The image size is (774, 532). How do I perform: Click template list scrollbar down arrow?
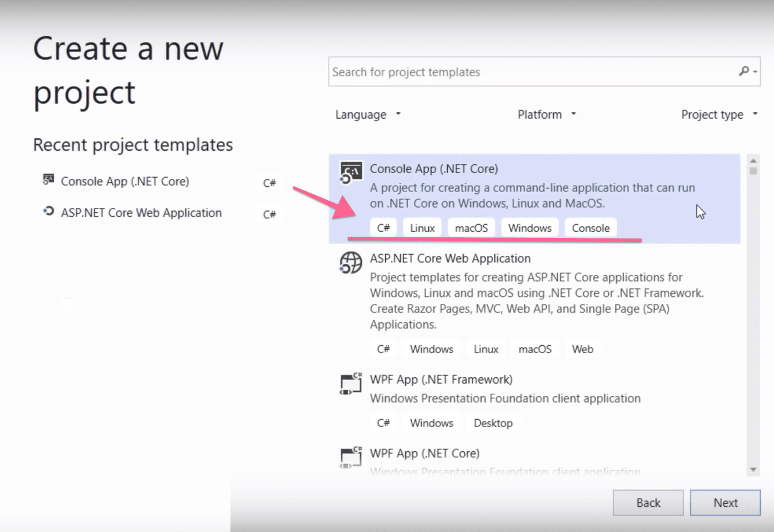pos(753,470)
